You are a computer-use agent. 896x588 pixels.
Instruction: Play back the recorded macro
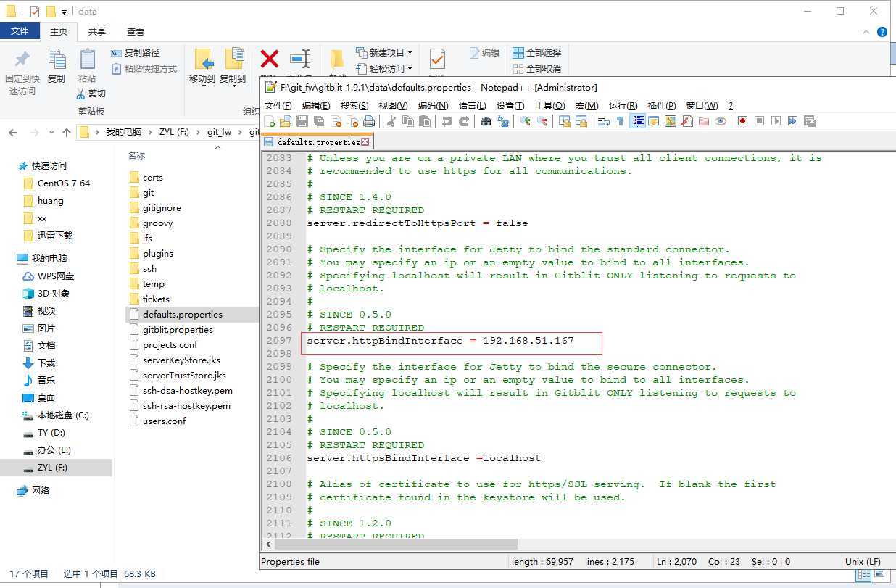click(x=776, y=121)
